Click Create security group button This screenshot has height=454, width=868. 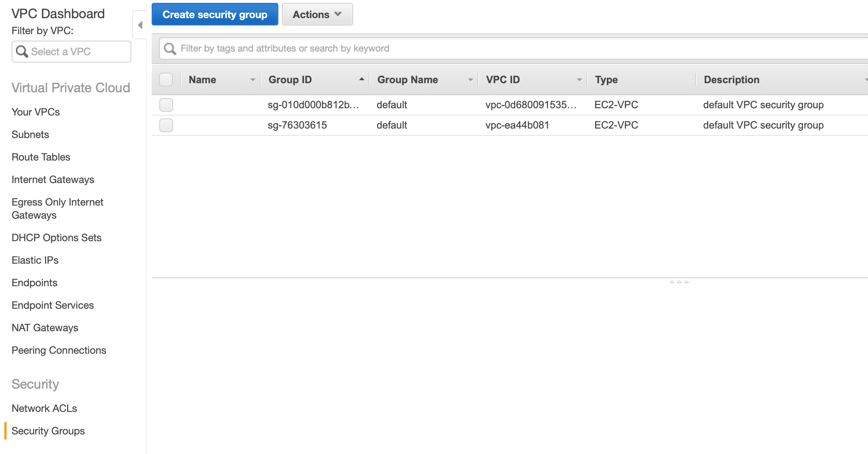pyautogui.click(x=215, y=15)
